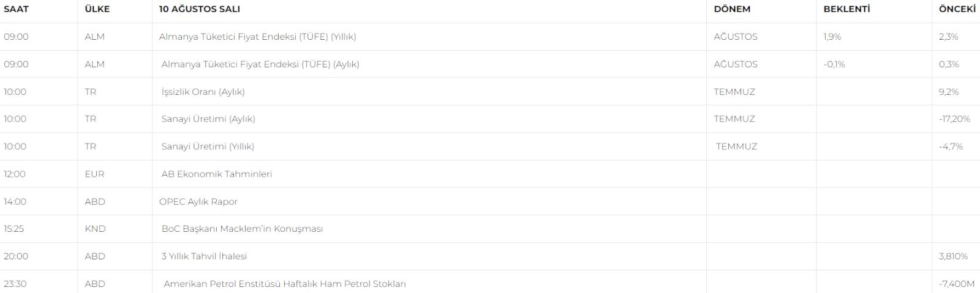
Task: Click the ÖNCEKİ column header
Action: point(957,9)
